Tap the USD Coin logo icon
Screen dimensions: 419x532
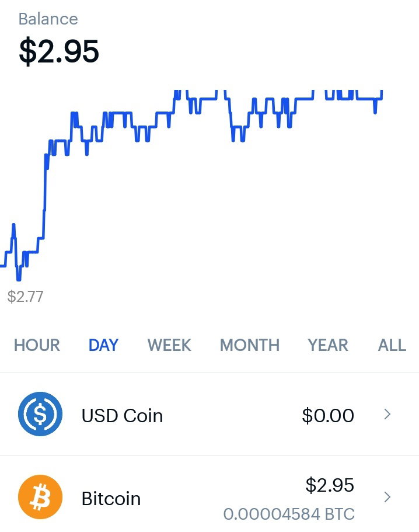point(40,414)
